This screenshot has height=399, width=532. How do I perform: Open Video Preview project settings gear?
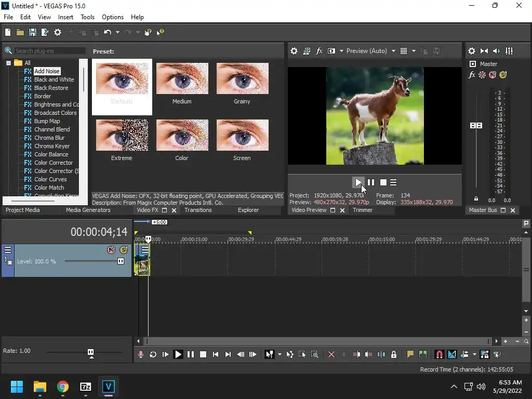pyautogui.click(x=294, y=51)
